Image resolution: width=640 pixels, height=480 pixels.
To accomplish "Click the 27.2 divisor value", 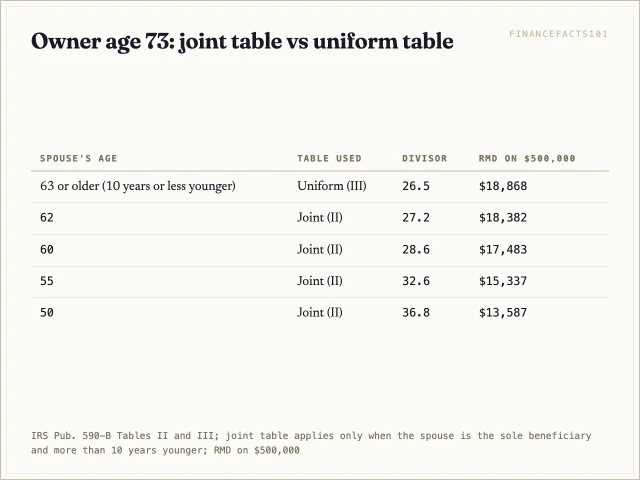I will click(416, 218).
